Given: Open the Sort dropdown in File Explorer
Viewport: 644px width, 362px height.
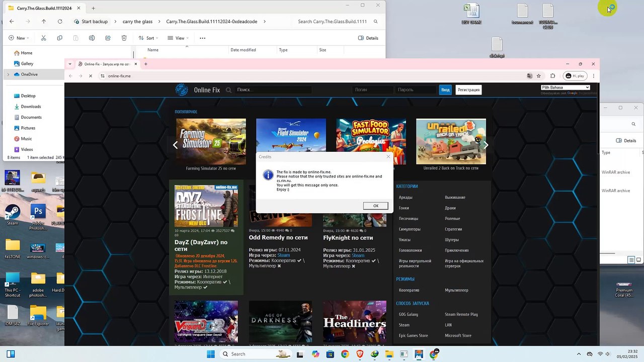Looking at the screenshot, I should pos(148,38).
